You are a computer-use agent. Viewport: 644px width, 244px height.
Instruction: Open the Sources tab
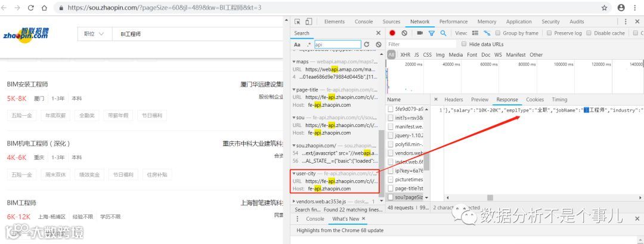(x=391, y=21)
